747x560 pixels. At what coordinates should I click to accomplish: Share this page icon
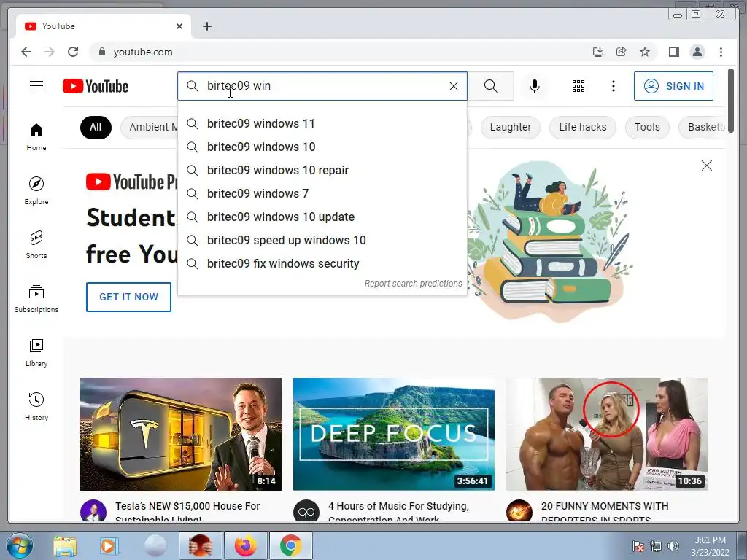pos(622,52)
